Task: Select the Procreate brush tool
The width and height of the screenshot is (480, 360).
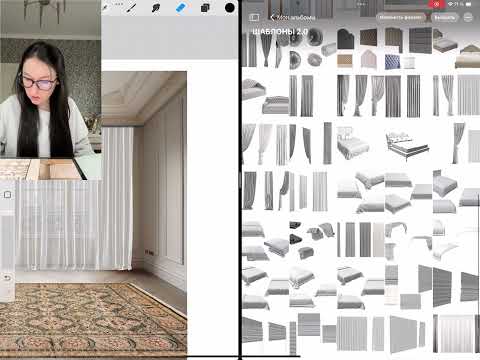Action: coord(131,8)
